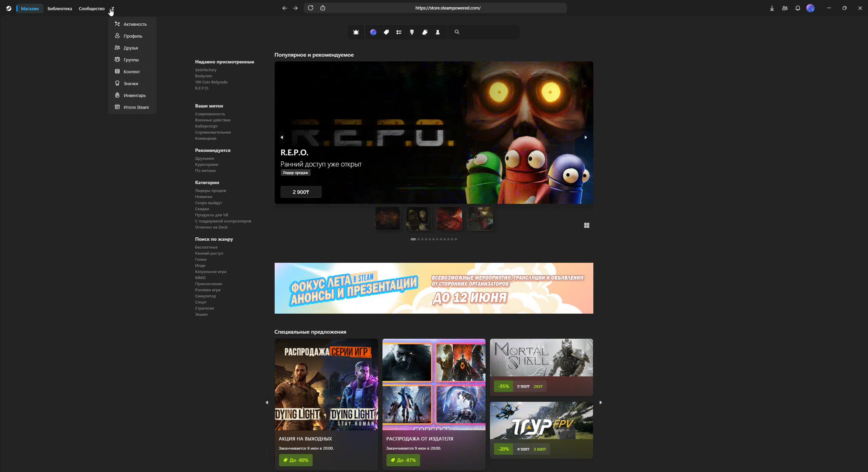Browse the Стратегия genre

tap(204, 308)
